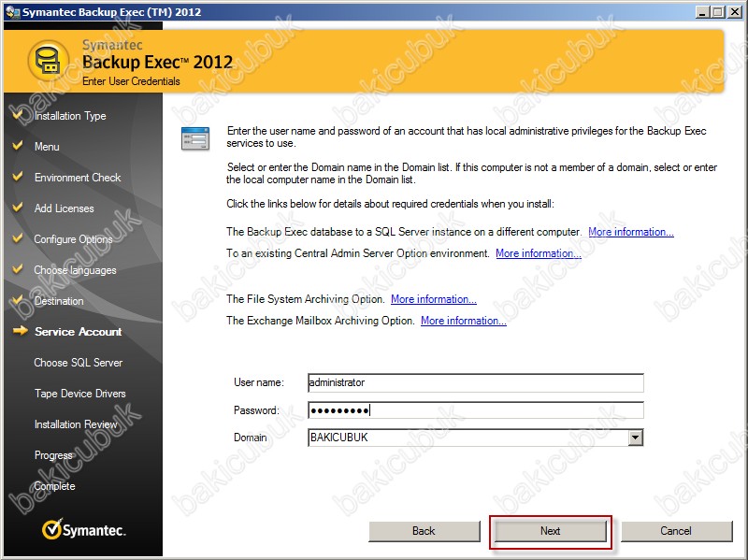Click the title bar application icon
Viewport: 748px width, 560px height.
pos(12,12)
